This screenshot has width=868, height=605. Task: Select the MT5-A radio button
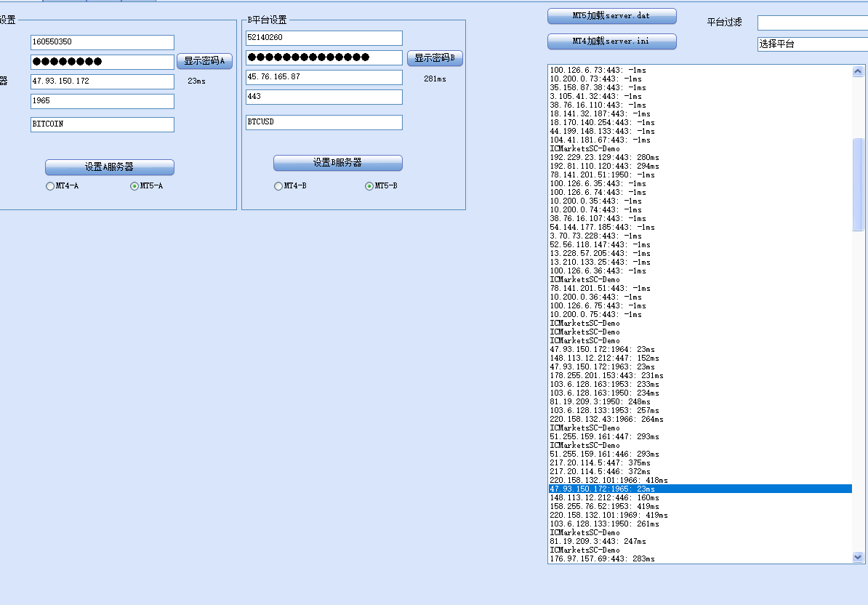point(134,186)
